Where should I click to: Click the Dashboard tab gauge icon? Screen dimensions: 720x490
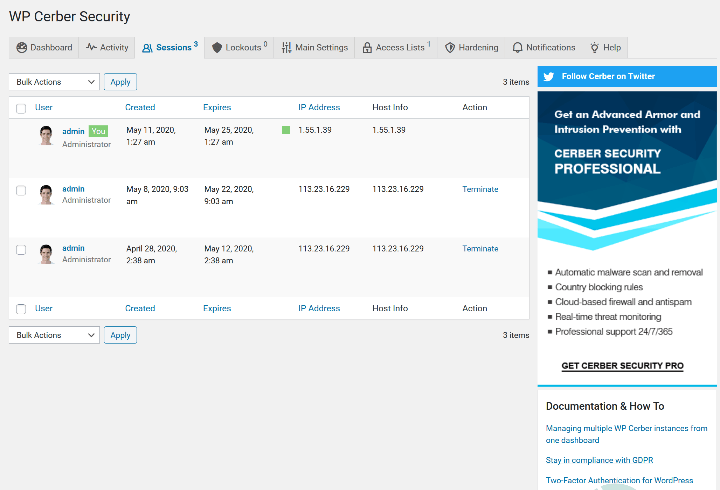click(22, 47)
